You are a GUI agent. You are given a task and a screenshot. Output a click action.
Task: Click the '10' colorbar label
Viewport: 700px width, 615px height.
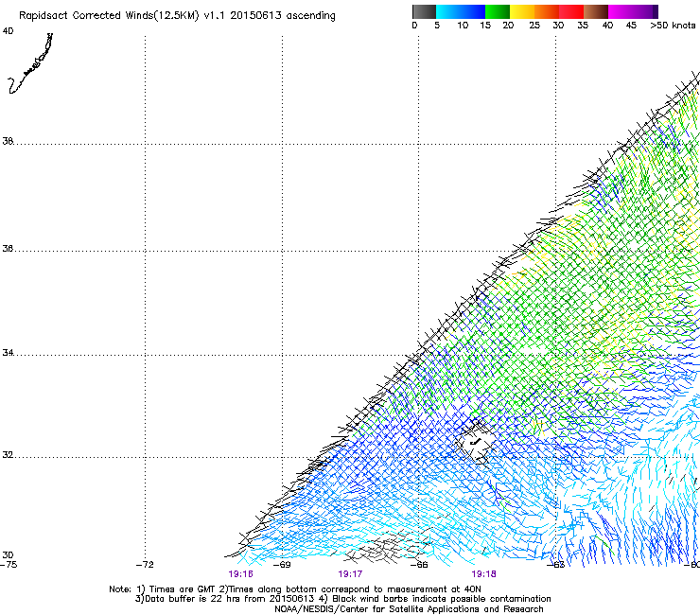coord(463,26)
